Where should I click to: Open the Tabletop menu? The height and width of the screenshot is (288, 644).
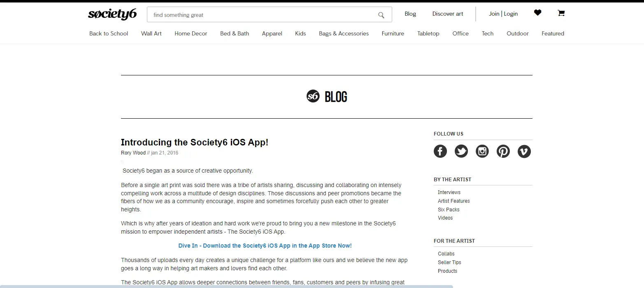tap(428, 33)
